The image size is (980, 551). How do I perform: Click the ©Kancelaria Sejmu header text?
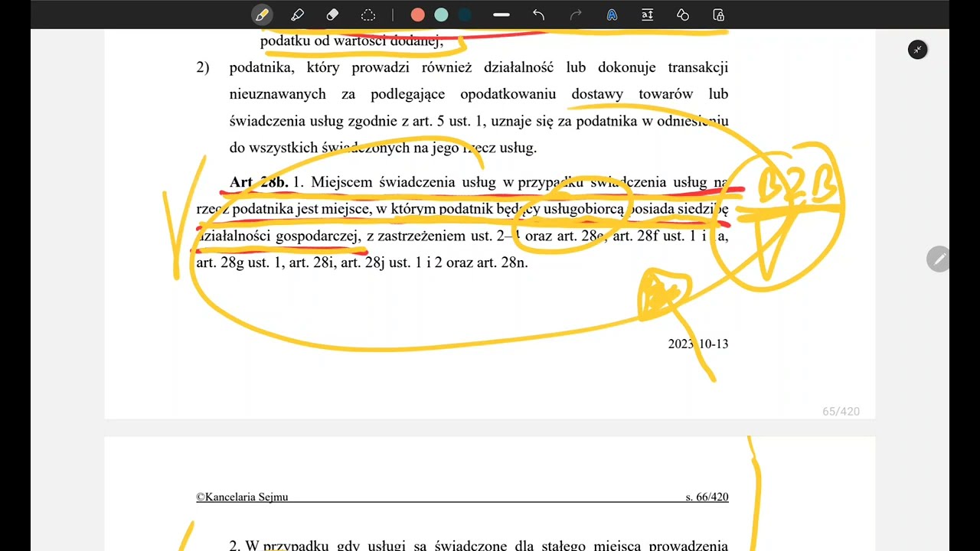[x=242, y=497]
